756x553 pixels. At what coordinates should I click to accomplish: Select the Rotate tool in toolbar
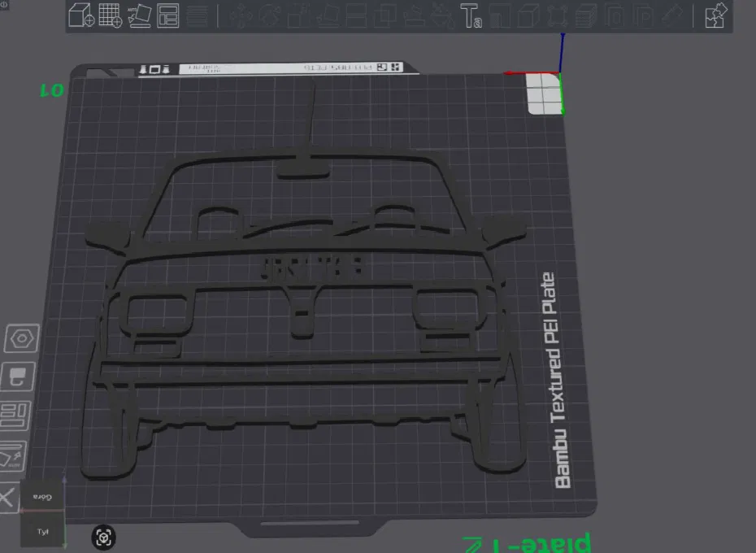pos(269,15)
